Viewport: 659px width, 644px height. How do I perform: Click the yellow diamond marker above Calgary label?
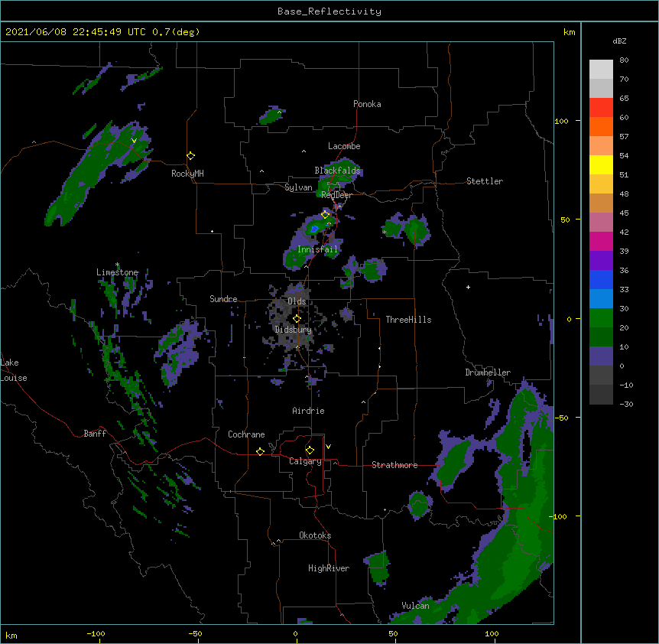coord(310,450)
